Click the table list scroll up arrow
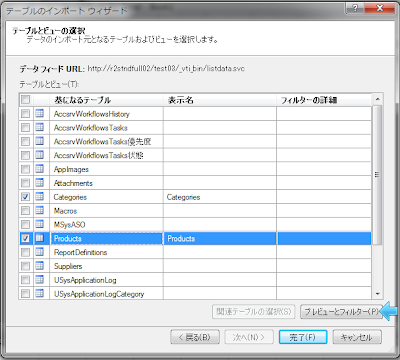The width and height of the screenshot is (400, 360). point(377,99)
